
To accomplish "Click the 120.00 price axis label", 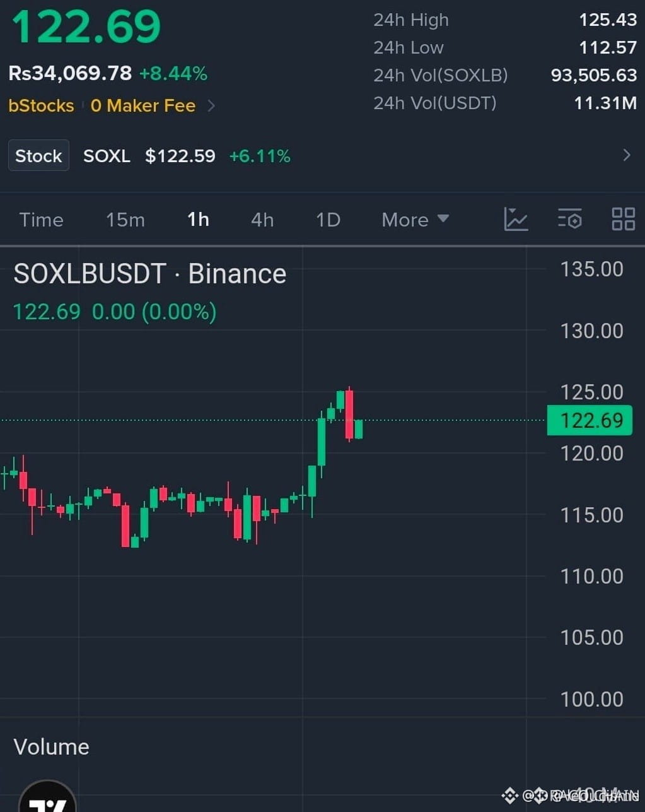I will [591, 453].
